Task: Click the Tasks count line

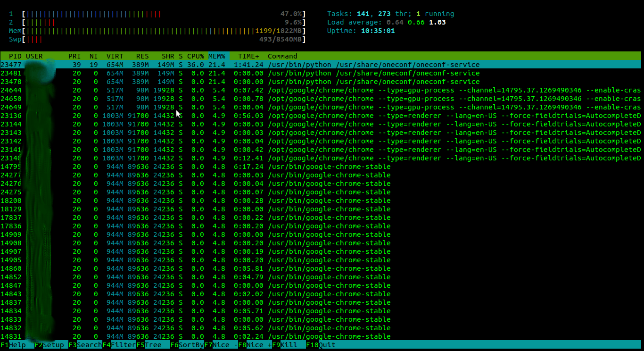Action: (391, 14)
